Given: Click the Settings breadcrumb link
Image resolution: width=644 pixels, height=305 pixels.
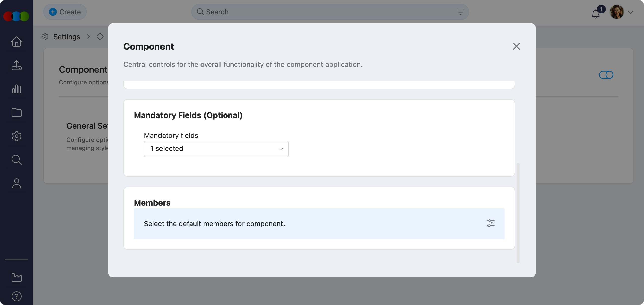Looking at the screenshot, I should [x=67, y=37].
